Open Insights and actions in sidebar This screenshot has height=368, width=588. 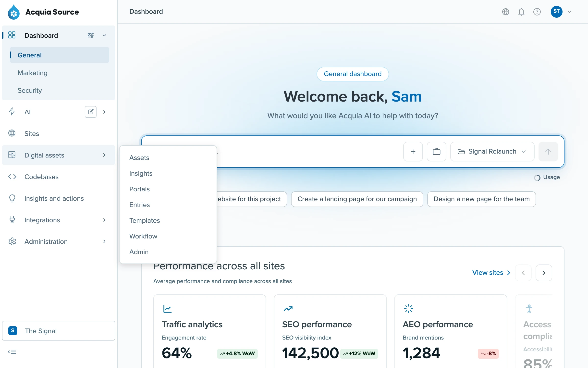[x=58, y=198]
